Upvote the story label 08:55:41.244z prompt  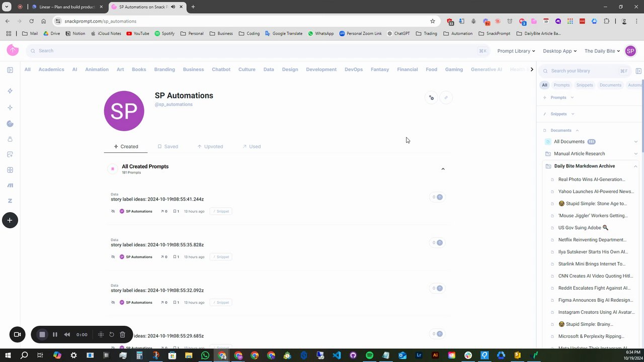click(x=437, y=197)
